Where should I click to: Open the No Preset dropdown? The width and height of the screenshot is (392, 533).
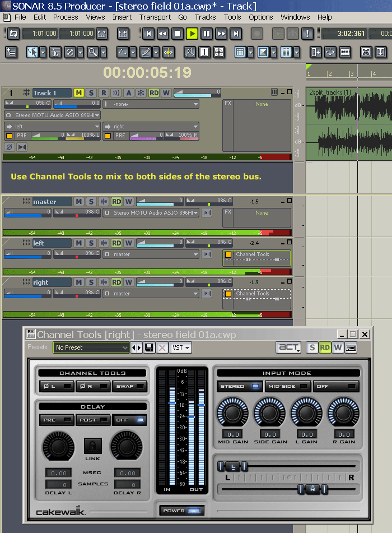pos(91,347)
